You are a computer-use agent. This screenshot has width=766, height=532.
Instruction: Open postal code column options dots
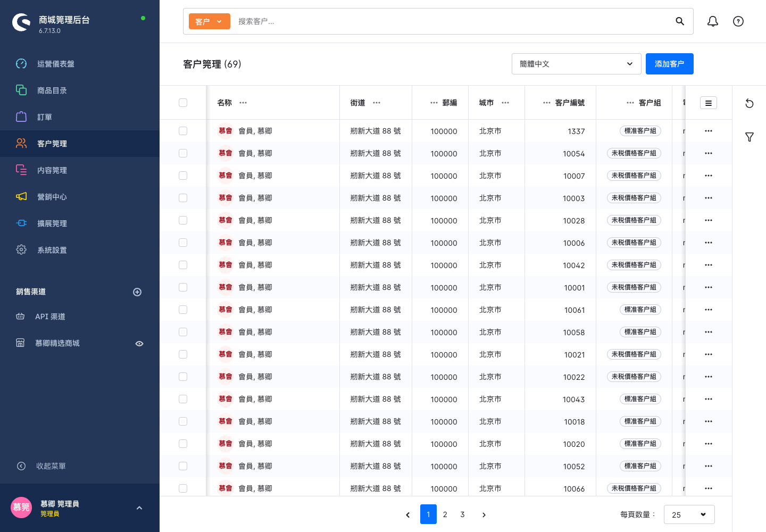(x=434, y=103)
